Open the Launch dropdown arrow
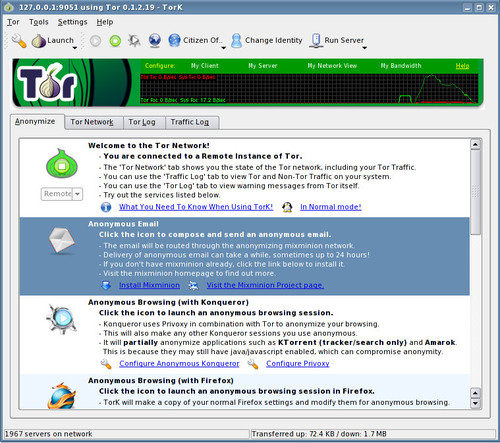 tap(75, 48)
